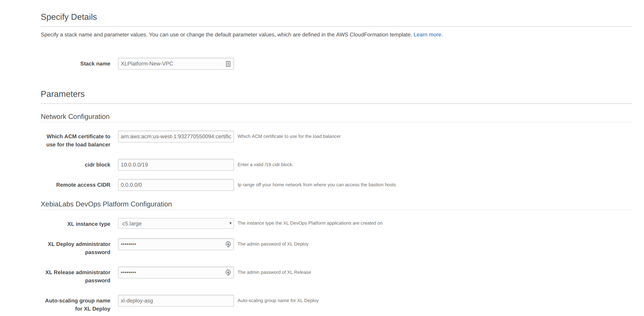Open the XL instance type dropdown
644x316 pixels.
(176, 223)
